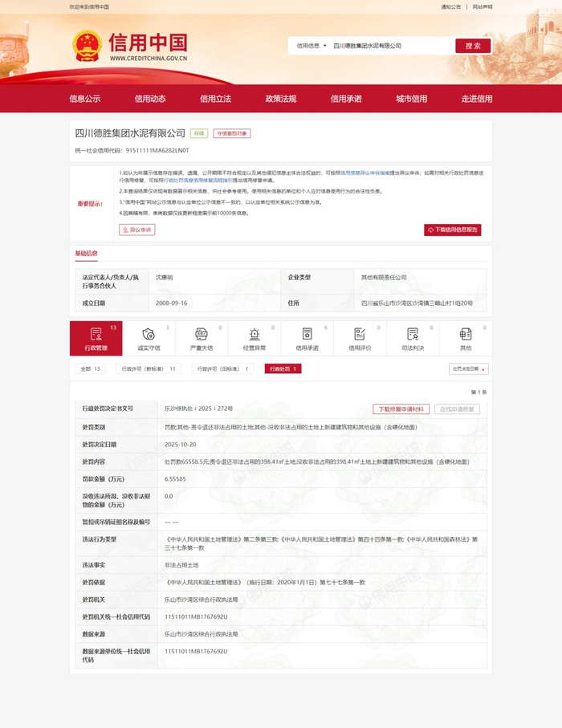Select the 基础信息 section tab
562x728 pixels.
[x=87, y=254]
